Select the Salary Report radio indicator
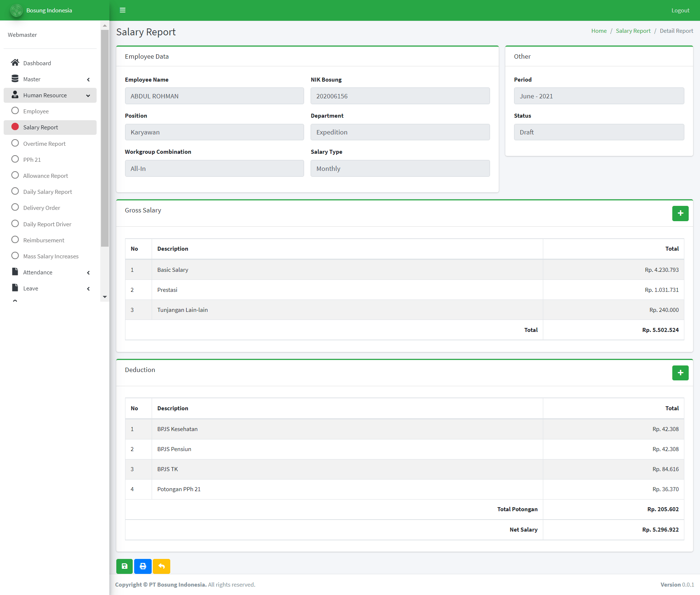This screenshot has height=595, width=700. (x=15, y=127)
